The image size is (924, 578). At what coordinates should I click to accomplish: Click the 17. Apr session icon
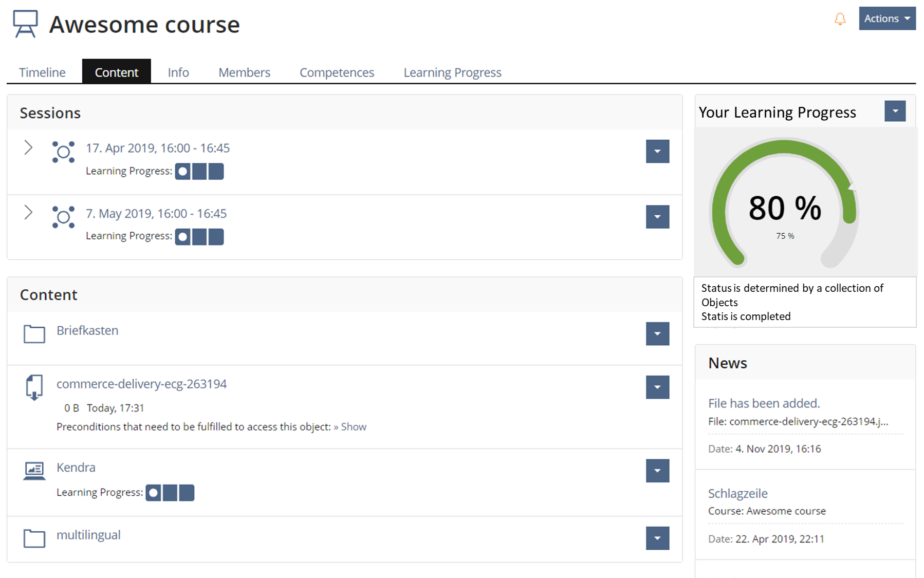coord(63,152)
